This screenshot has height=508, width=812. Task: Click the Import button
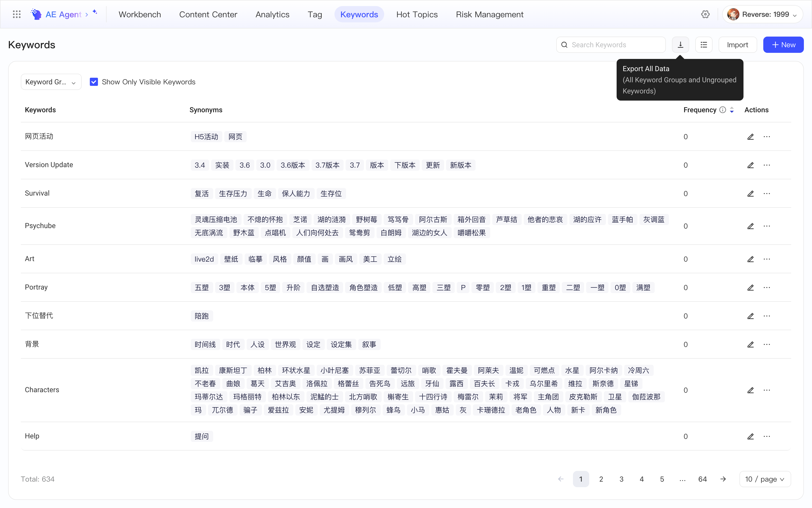(x=737, y=45)
